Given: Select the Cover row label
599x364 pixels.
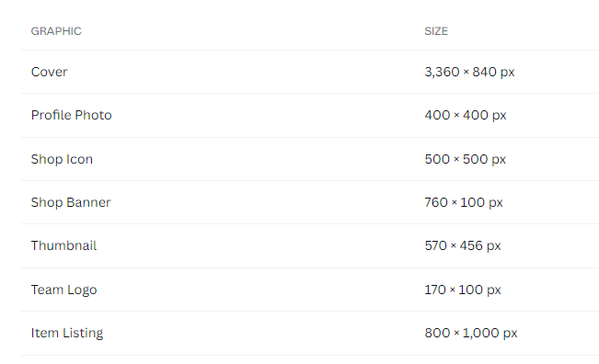Looking at the screenshot, I should (50, 72).
